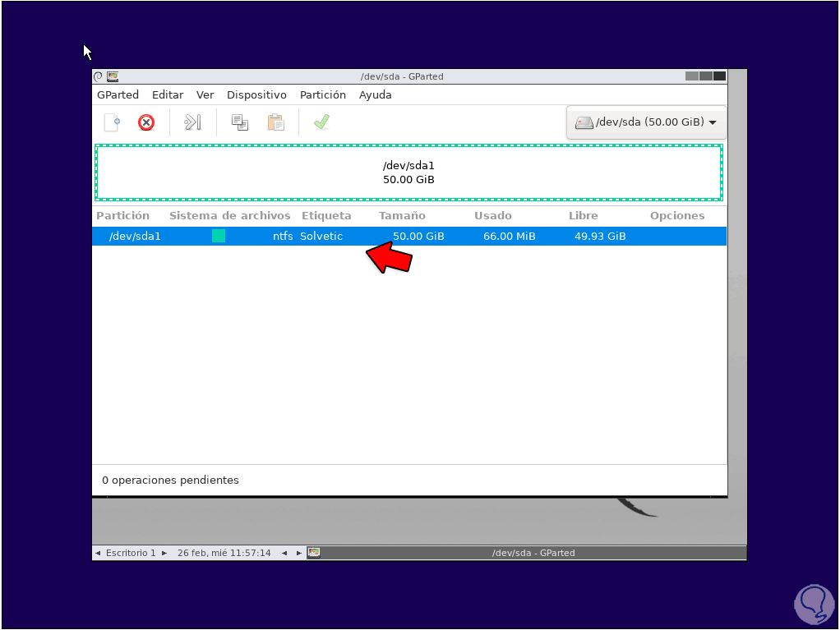Click the 50.00 GiB size cell
The height and width of the screenshot is (630, 840).
tap(418, 236)
